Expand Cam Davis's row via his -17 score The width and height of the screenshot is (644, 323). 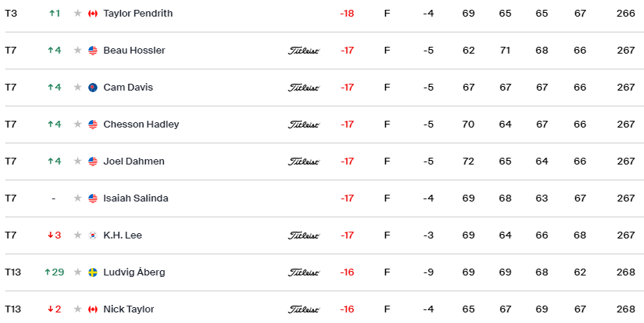(x=347, y=88)
